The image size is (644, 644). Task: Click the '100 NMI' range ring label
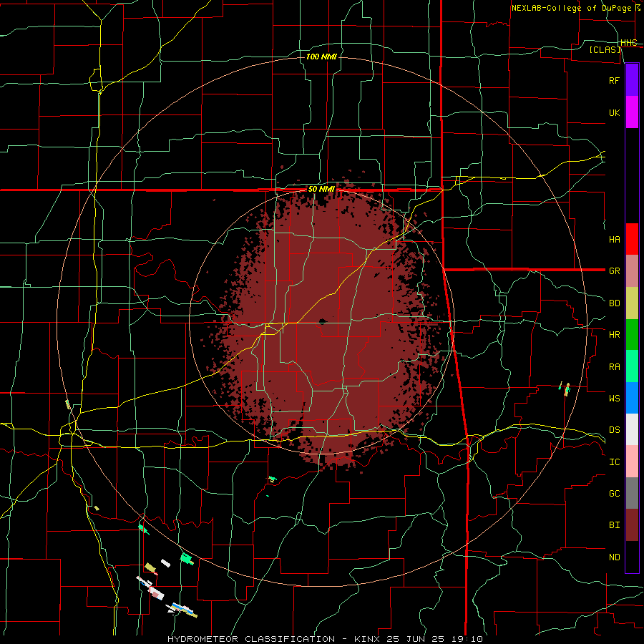pos(321,57)
